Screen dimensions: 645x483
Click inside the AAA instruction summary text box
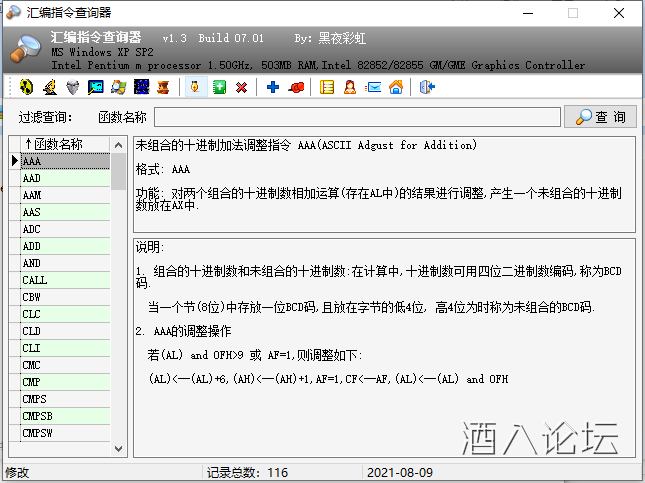point(384,184)
